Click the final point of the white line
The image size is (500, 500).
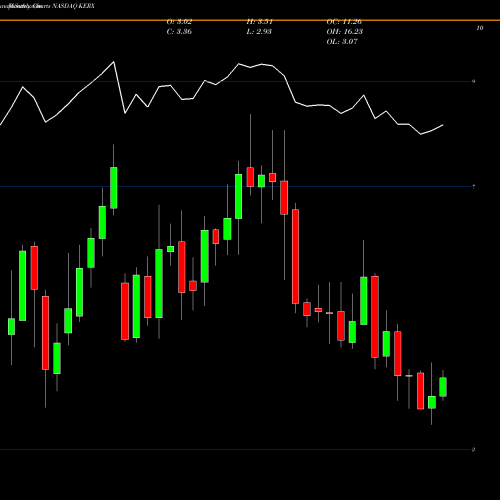tap(443, 125)
